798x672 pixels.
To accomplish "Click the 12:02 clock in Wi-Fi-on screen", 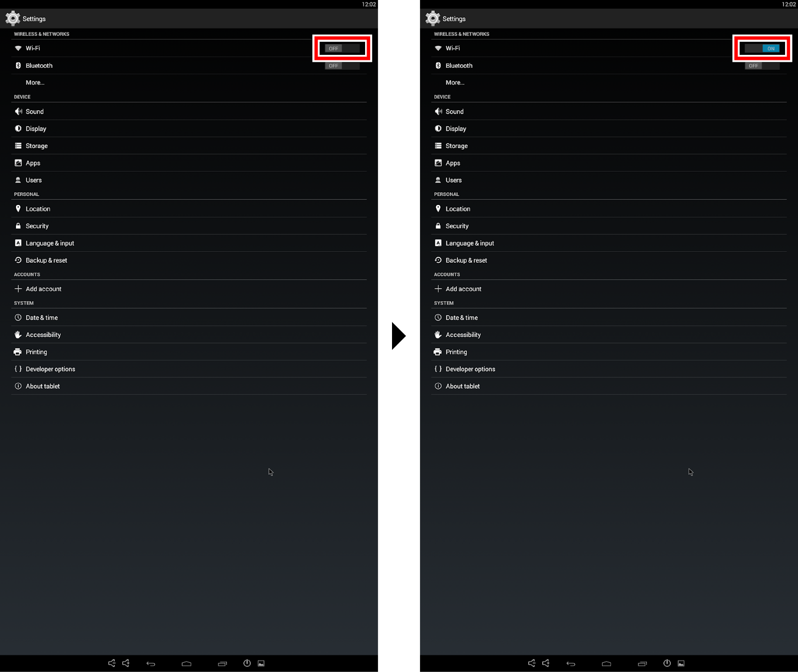I will (789, 4).
